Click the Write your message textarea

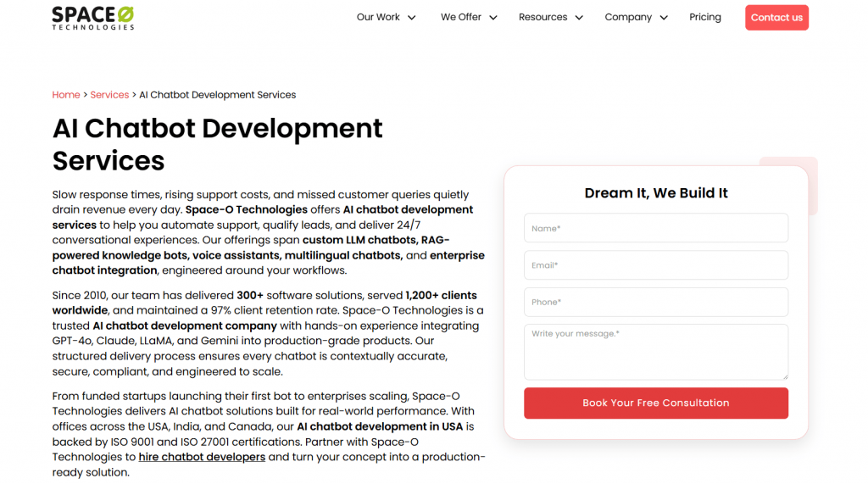click(656, 353)
